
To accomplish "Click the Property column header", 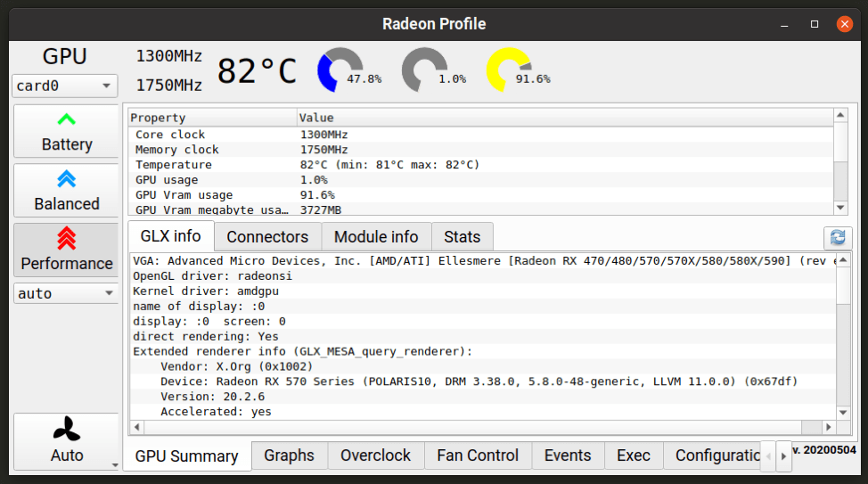I will pyautogui.click(x=213, y=118).
